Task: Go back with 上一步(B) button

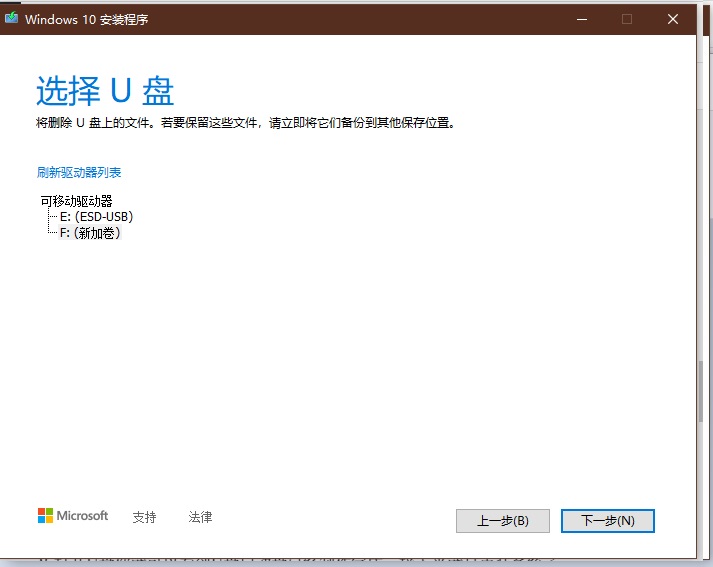Action: 502,521
